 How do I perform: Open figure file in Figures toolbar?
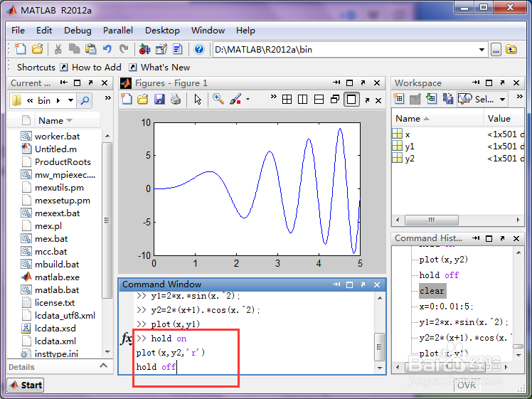143,99
